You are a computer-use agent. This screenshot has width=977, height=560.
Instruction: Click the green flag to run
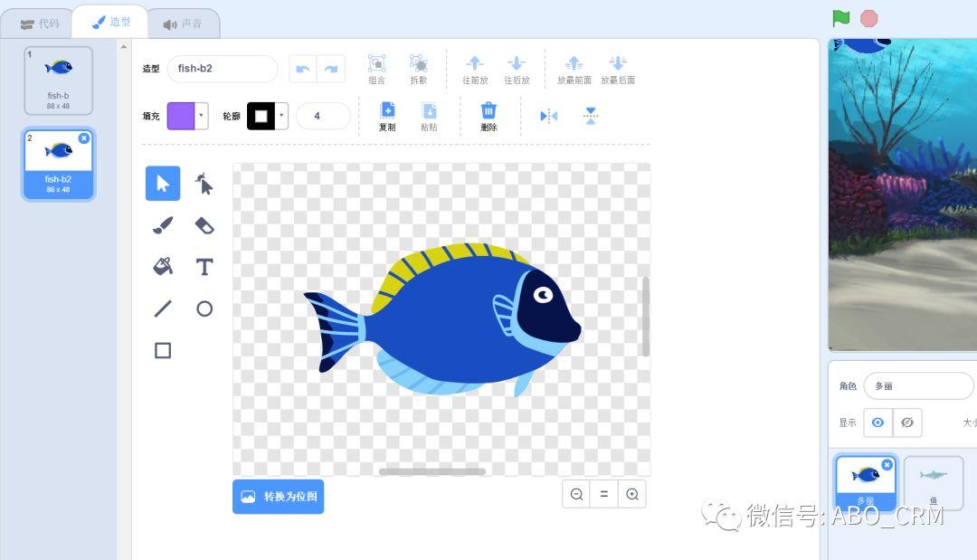click(x=841, y=18)
